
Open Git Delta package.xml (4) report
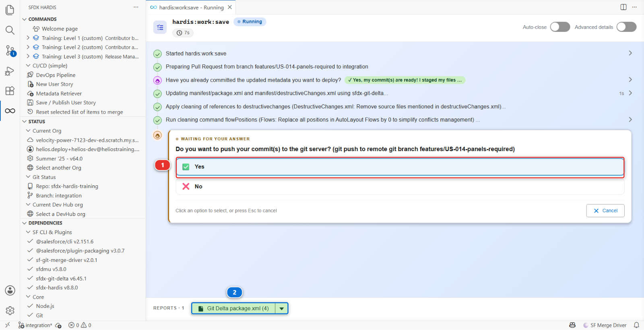(233, 309)
